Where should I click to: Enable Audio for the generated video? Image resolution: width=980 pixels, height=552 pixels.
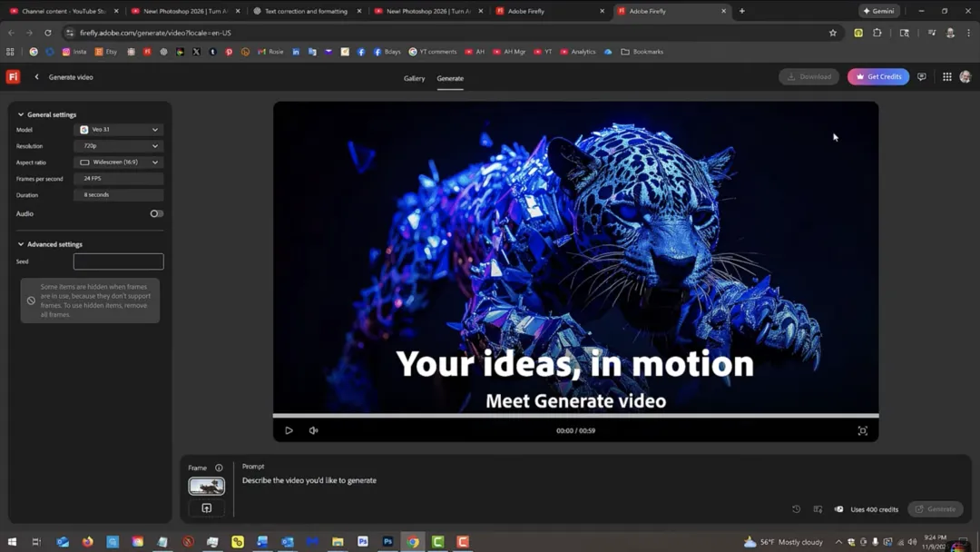point(155,213)
